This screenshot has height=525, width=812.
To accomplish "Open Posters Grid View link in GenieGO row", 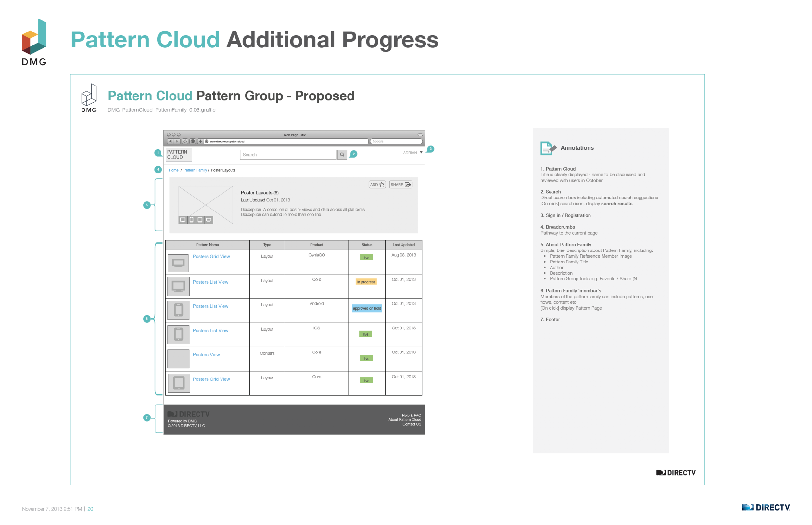I will click(x=211, y=256).
